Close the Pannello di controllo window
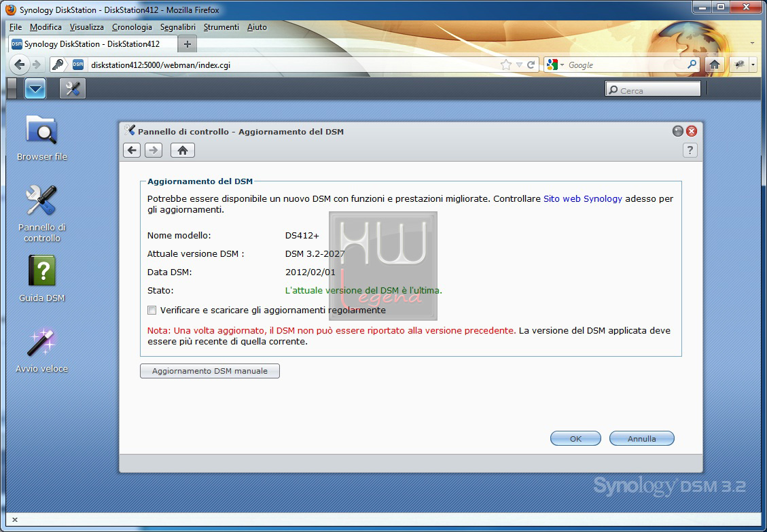The width and height of the screenshot is (767, 532). 692,131
